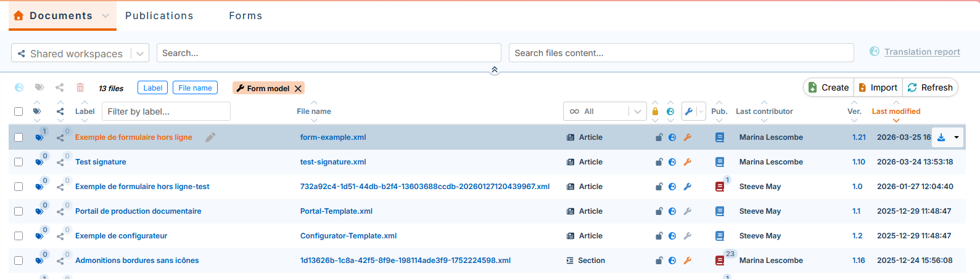Viewport: 980px width, 279px height.
Task: Click the globe icon in the Portal-Template.xml row
Action: 672,211
